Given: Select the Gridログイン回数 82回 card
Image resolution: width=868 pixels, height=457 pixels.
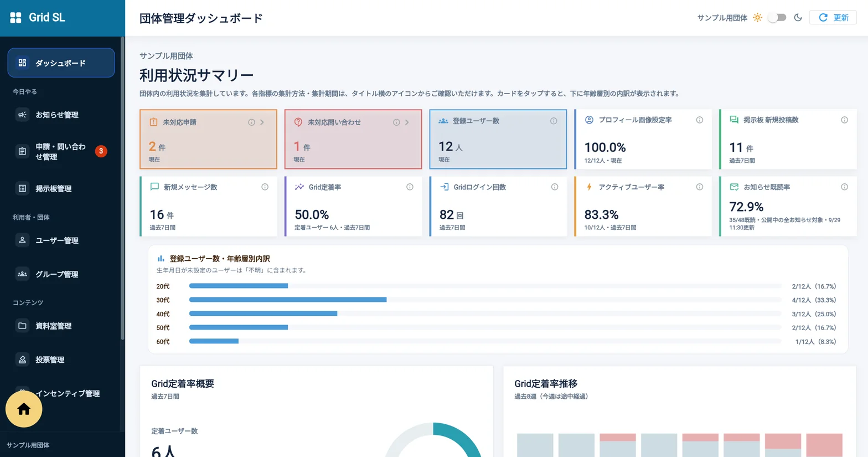Looking at the screenshot, I should (498, 206).
